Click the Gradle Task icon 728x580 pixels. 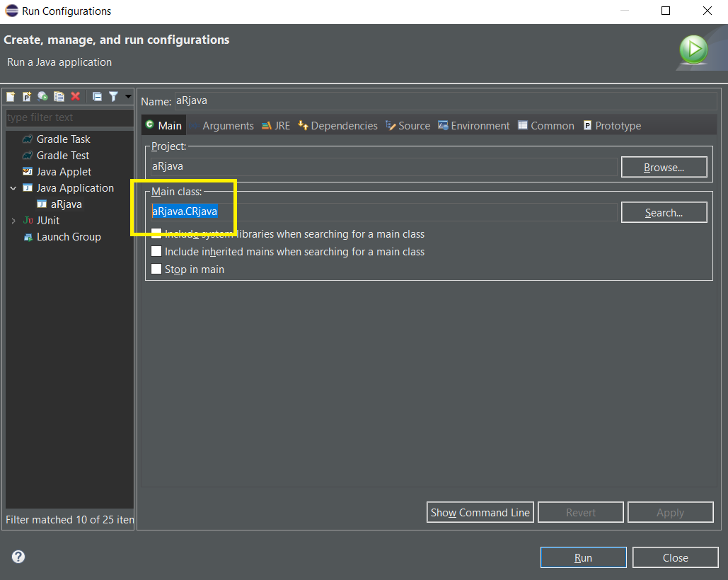[x=28, y=139]
